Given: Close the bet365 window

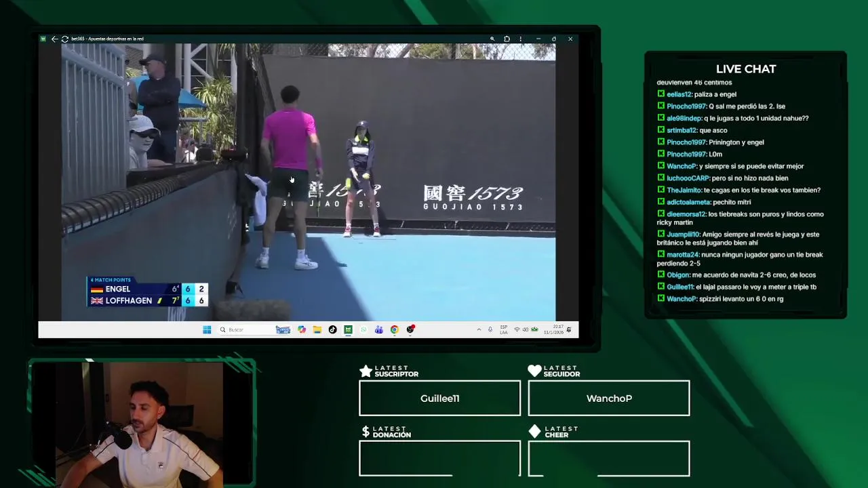Looking at the screenshot, I should 570,39.
